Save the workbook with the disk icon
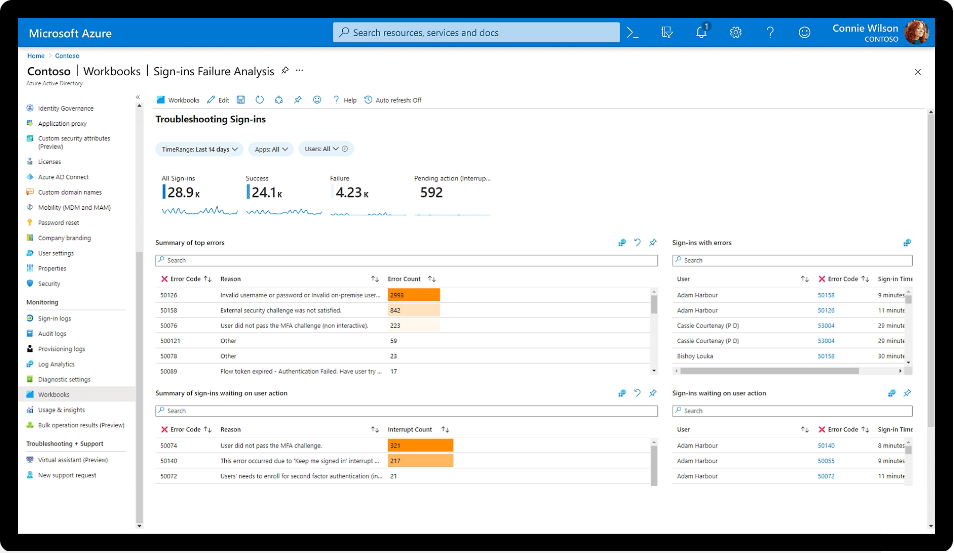Screen dimensions: 954x553 point(241,100)
